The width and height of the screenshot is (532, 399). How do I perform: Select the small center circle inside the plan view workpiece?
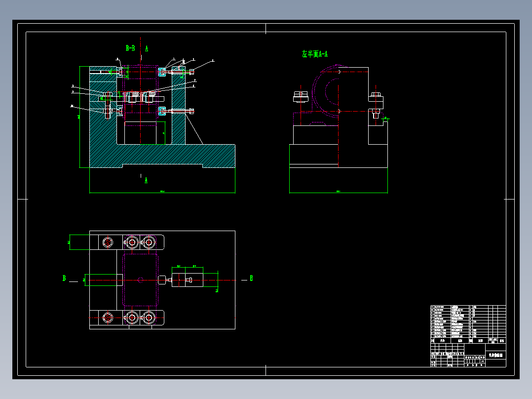(141, 280)
